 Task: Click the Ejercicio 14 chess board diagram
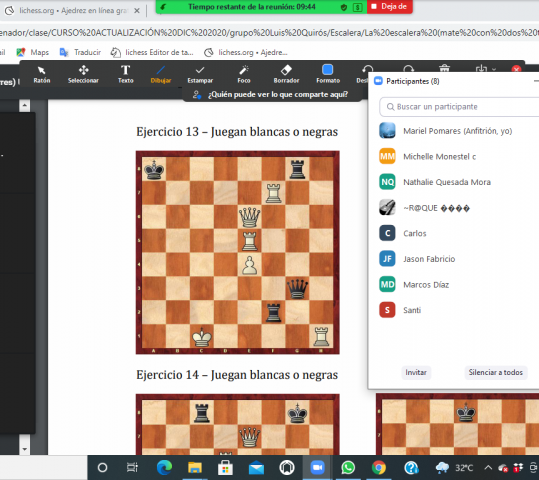point(238,424)
